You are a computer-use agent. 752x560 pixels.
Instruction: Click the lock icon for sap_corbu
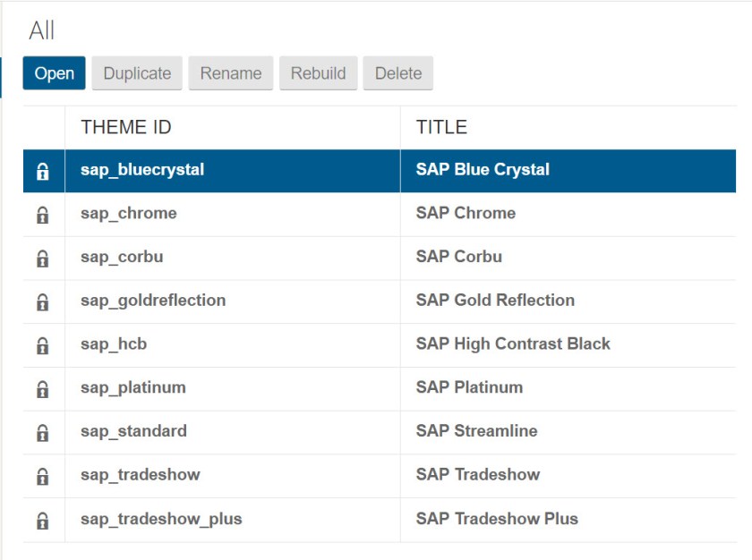[x=42, y=259]
